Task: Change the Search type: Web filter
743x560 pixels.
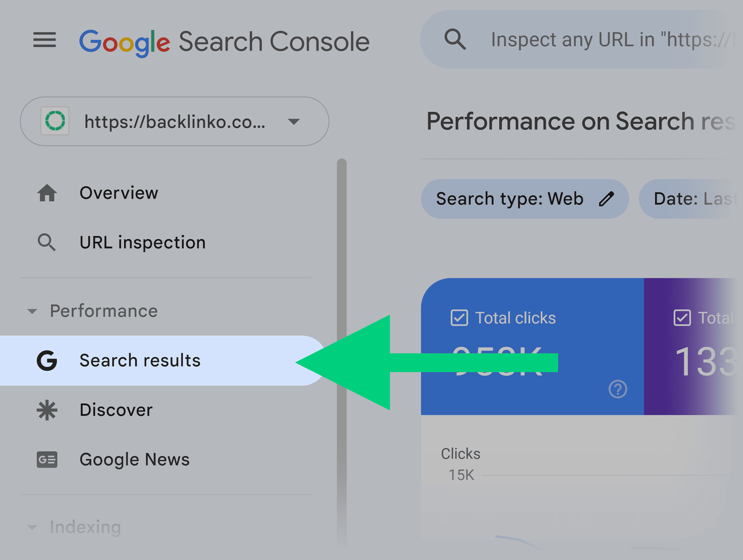Action: [x=510, y=198]
